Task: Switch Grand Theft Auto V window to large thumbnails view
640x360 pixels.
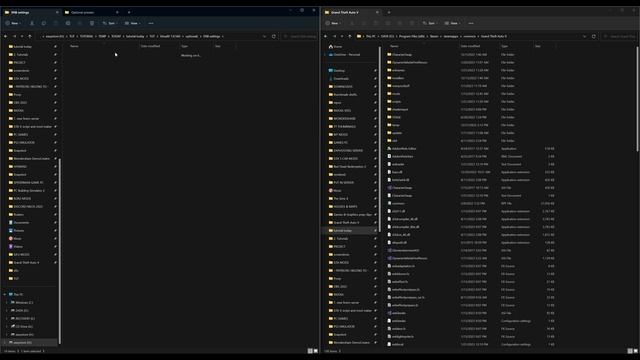Action: point(636,351)
